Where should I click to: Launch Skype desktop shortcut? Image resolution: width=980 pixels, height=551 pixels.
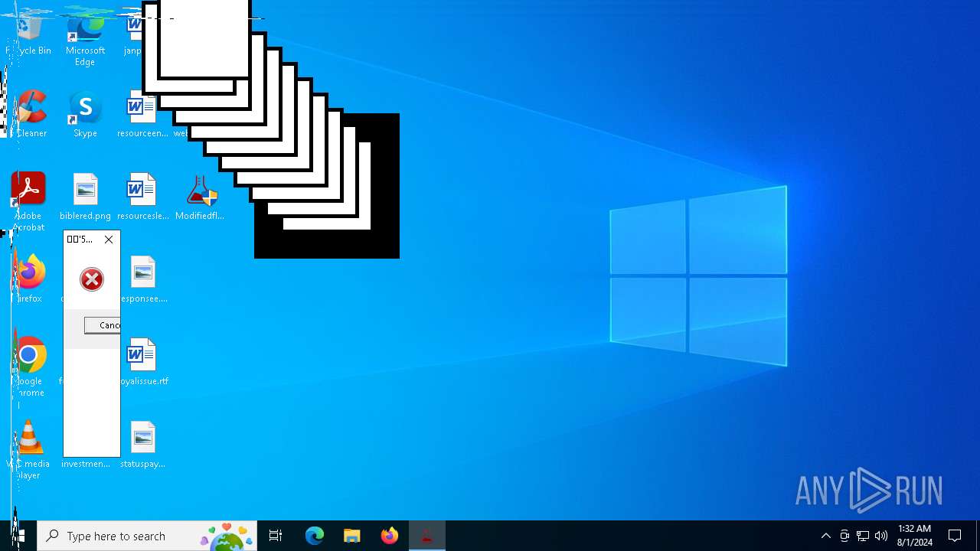tap(85, 115)
